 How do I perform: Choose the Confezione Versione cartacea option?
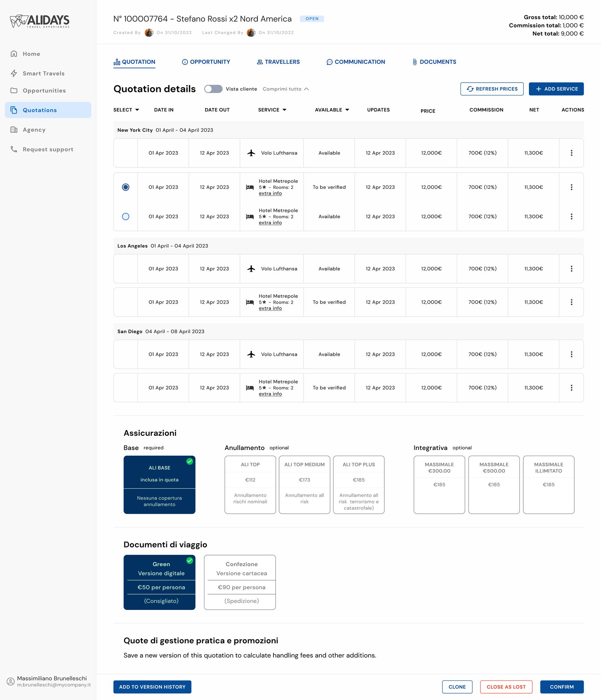pos(240,582)
